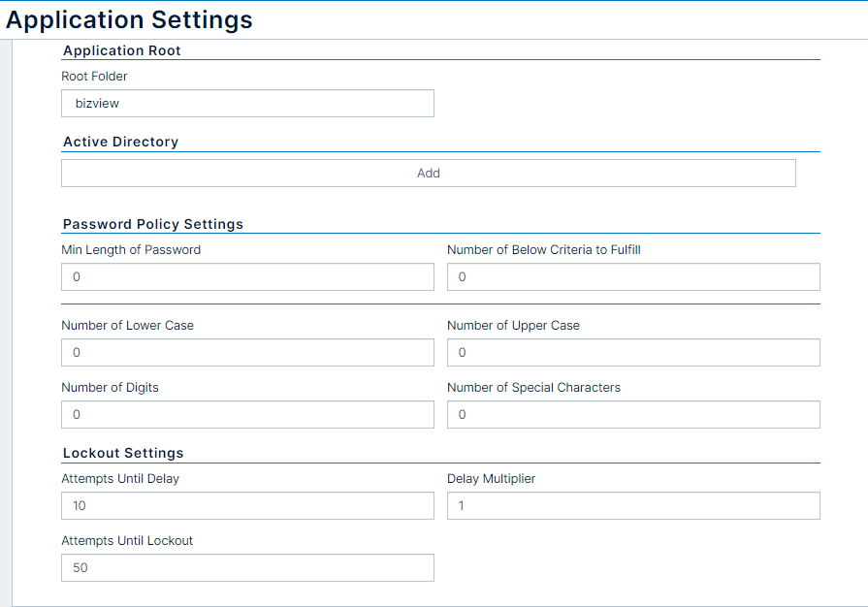This screenshot has width=868, height=607.
Task: Click the Attempts Until Lockout field showing 50
Action: tap(247, 567)
